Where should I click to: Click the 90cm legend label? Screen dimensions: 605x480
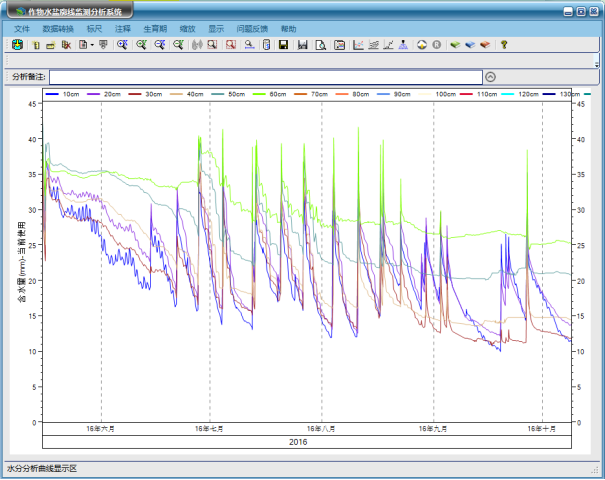pyautogui.click(x=402, y=94)
